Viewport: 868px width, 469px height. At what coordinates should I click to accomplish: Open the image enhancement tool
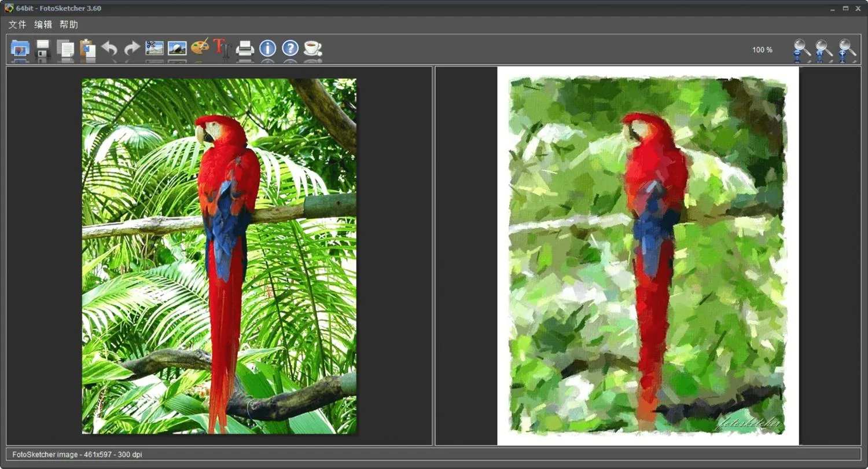pos(177,49)
